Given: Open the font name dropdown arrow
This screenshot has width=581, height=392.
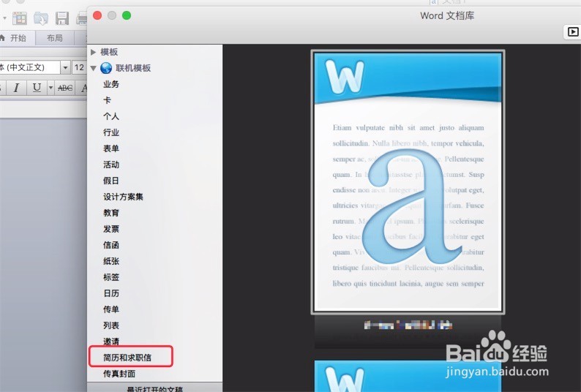Looking at the screenshot, I should pyautogui.click(x=65, y=67).
